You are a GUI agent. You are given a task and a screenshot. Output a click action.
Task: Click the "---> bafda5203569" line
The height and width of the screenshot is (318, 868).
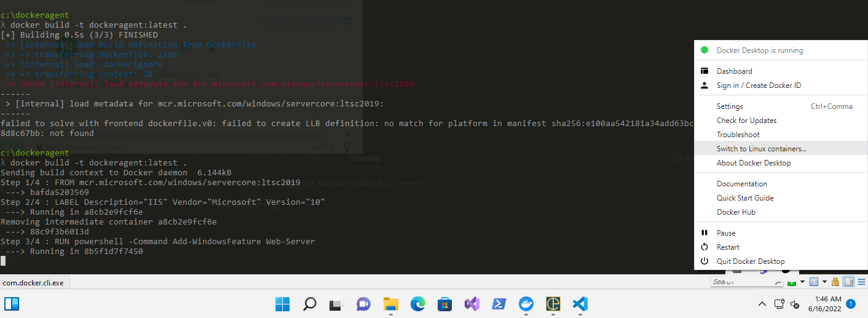click(47, 193)
